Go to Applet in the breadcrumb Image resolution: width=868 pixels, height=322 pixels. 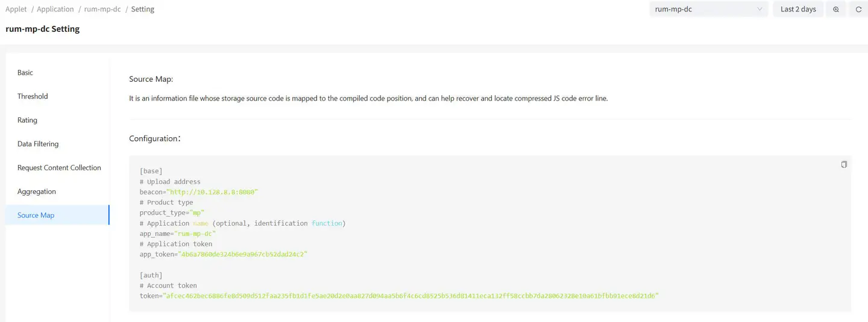coord(16,9)
